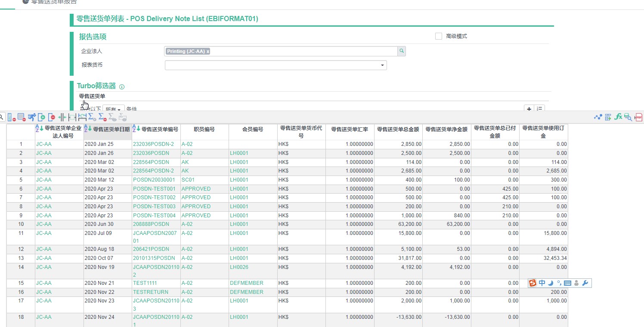Click the remove column icon with red minus
This screenshot has width=644, height=327.
point(12,117)
